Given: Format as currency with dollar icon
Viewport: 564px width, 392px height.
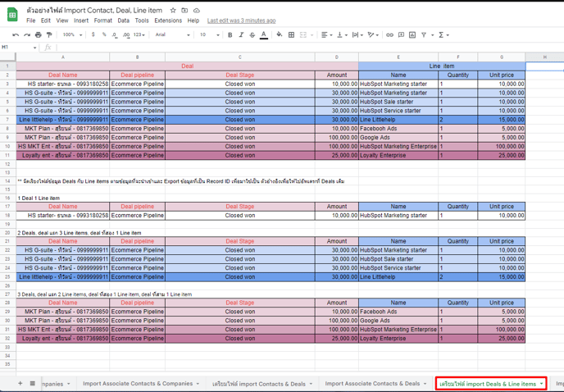Looking at the screenshot, I should click(93, 34).
